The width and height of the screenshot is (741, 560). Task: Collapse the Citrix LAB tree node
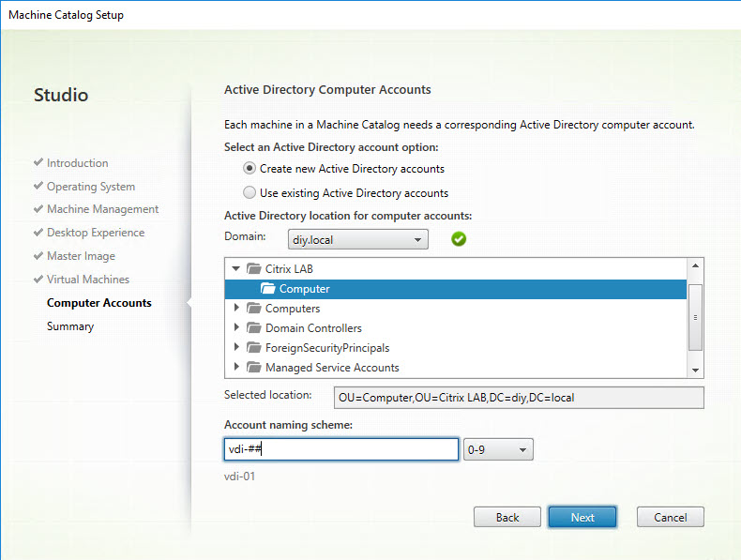point(236,269)
